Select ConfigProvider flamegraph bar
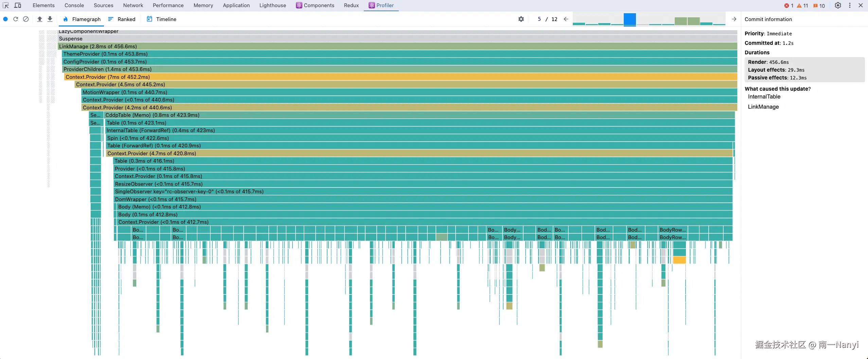 400,62
